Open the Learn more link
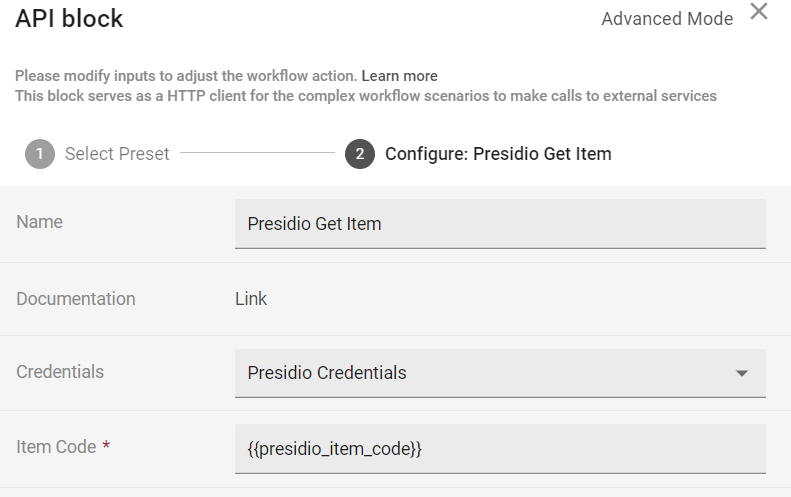This screenshot has height=497, width=791. [399, 76]
